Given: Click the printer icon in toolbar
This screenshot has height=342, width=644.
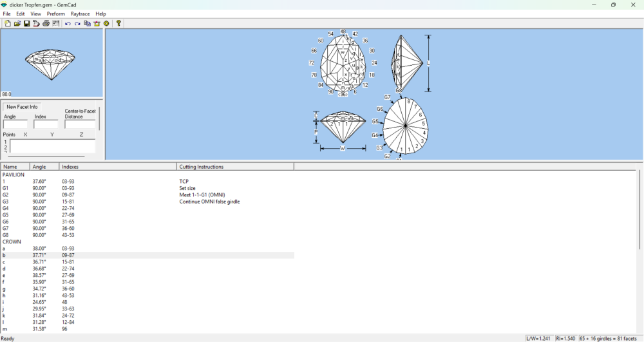Looking at the screenshot, I should [46, 24].
